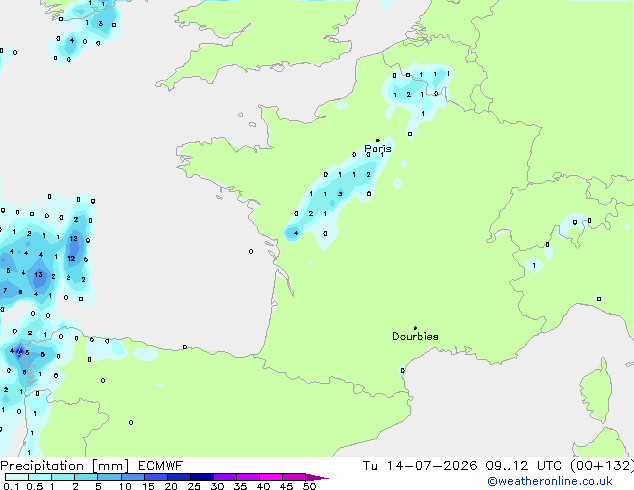Screen dimensions: 634x490
Task: Click the Dourbies location dot marker
Action: (415, 328)
